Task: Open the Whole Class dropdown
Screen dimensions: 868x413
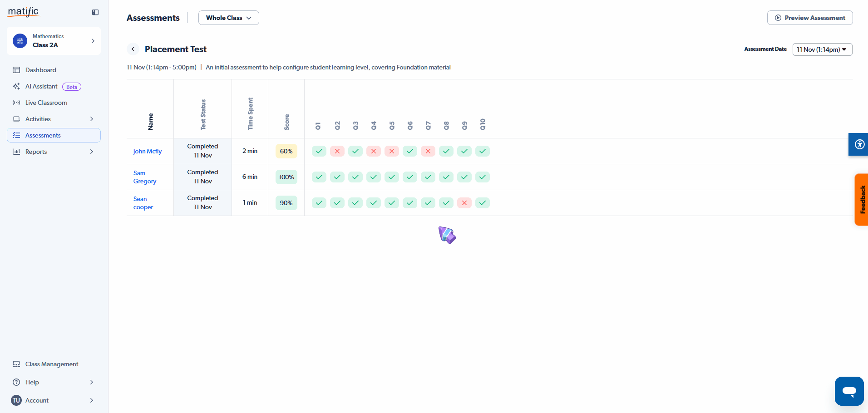Action: click(x=228, y=18)
